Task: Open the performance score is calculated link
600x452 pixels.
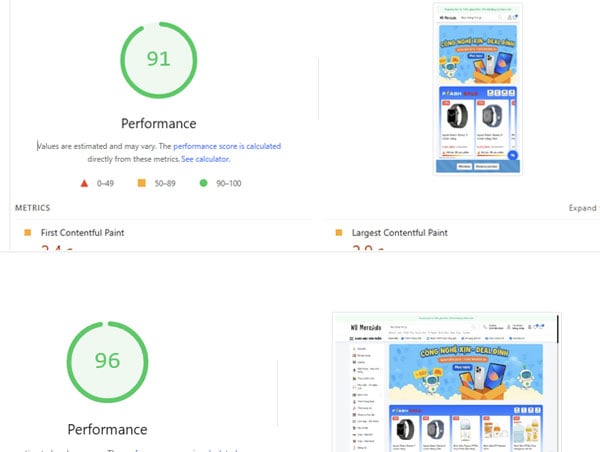Action: coord(227,146)
